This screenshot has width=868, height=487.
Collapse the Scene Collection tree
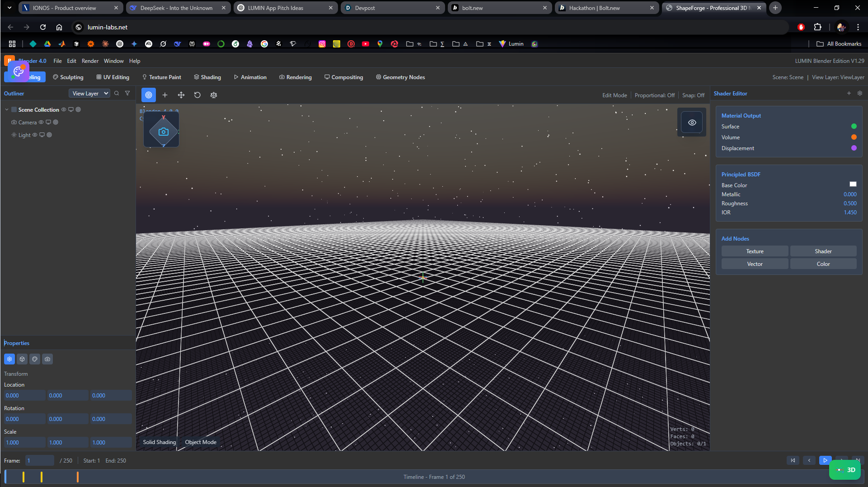(x=7, y=109)
